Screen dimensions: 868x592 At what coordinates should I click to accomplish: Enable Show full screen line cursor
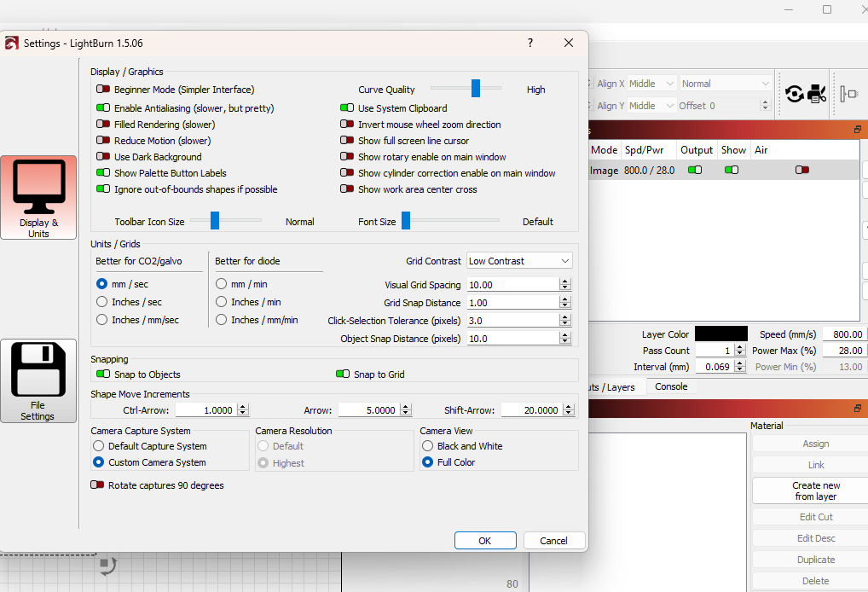coord(347,140)
